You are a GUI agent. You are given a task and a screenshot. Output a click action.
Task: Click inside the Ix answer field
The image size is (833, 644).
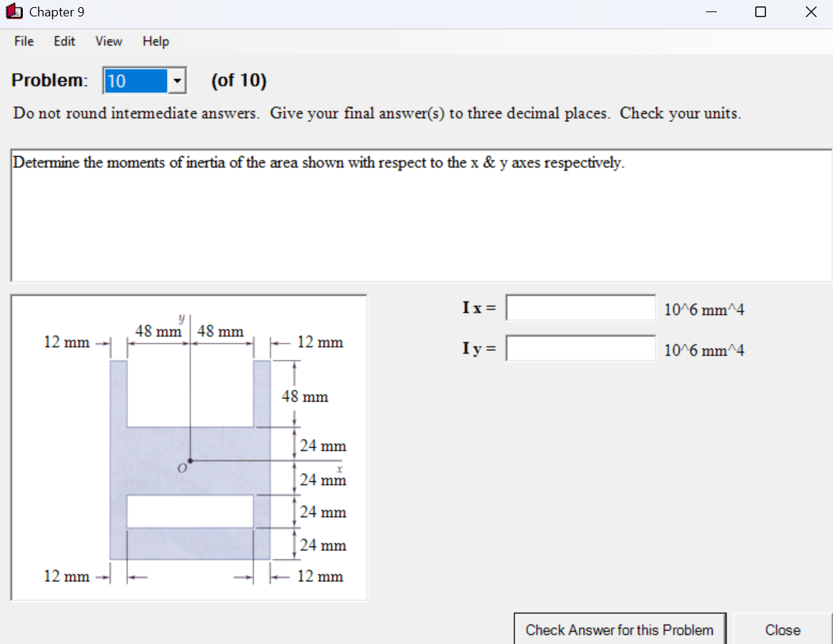(x=580, y=307)
